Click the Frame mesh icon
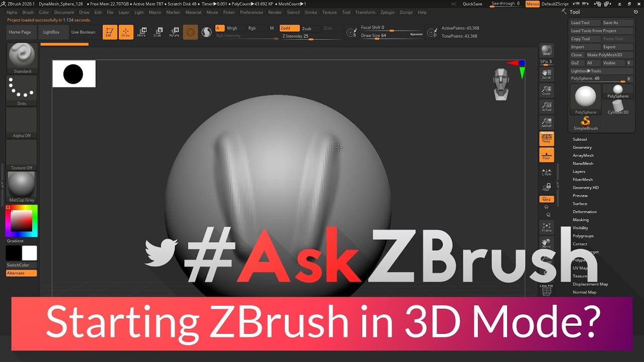Viewport: 644px width, 362px height. coord(546,227)
